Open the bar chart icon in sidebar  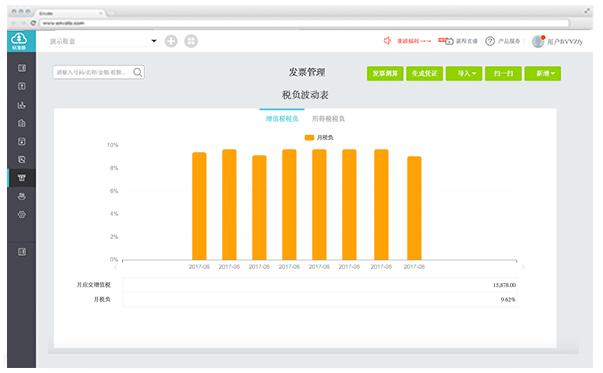(x=22, y=105)
